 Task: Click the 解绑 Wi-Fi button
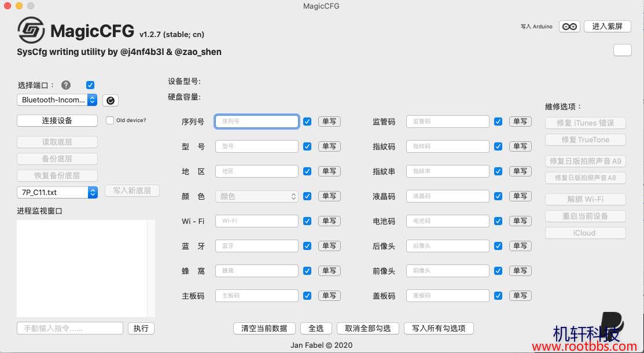585,199
